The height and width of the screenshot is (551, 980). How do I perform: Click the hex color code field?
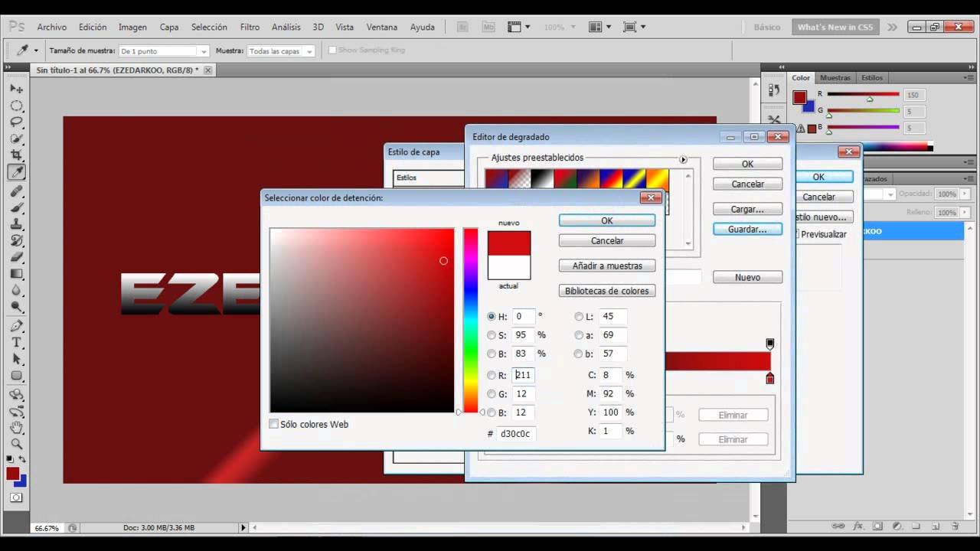(514, 433)
